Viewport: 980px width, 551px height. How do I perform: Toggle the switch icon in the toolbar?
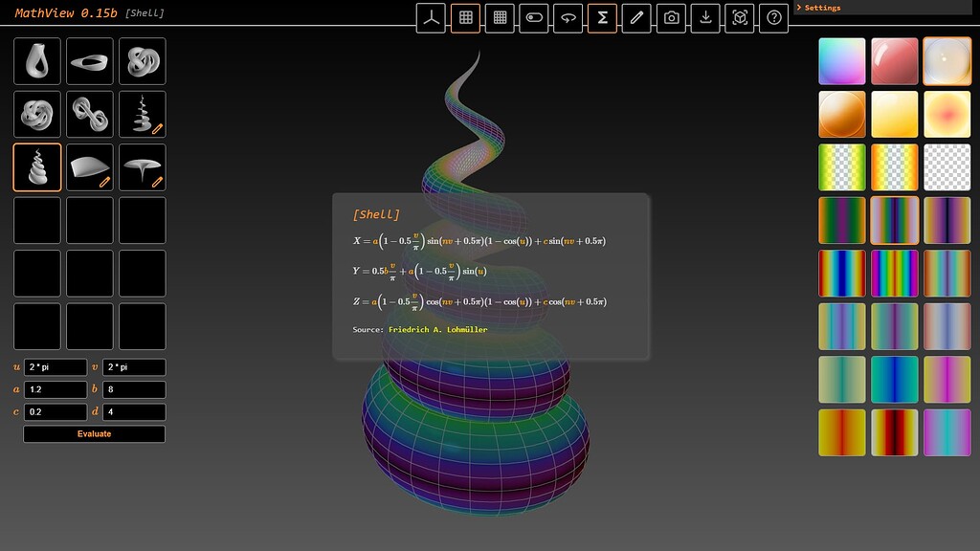(x=533, y=17)
